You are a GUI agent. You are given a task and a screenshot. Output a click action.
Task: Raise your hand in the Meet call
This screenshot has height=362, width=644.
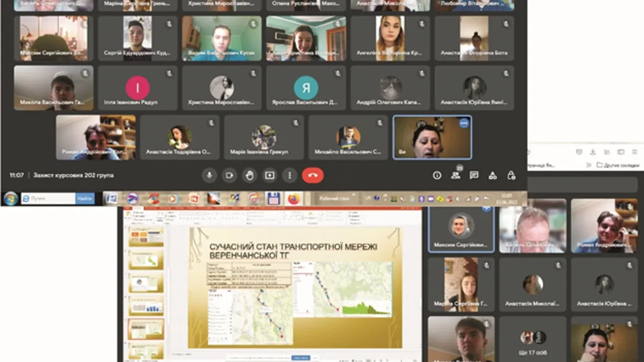tap(249, 175)
